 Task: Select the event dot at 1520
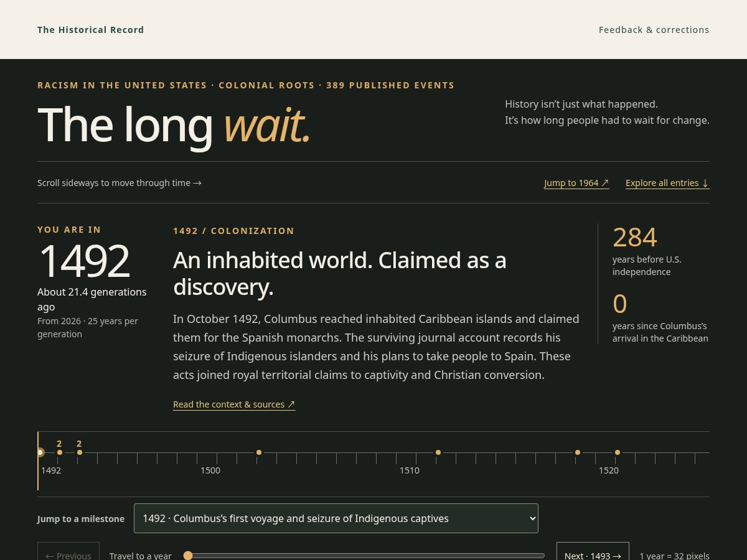618,452
